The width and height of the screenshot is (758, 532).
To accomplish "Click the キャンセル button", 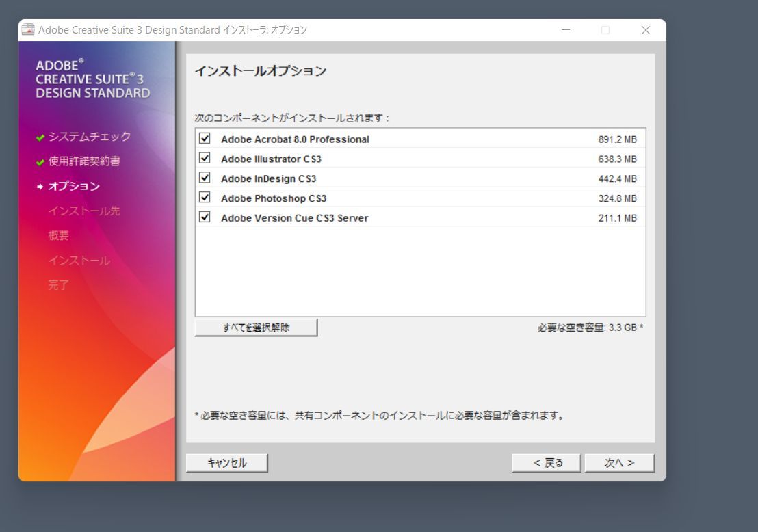I will (x=226, y=463).
